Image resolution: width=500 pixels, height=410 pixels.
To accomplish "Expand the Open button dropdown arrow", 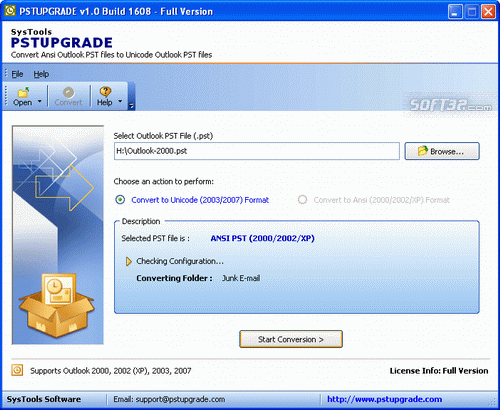I will (x=40, y=101).
